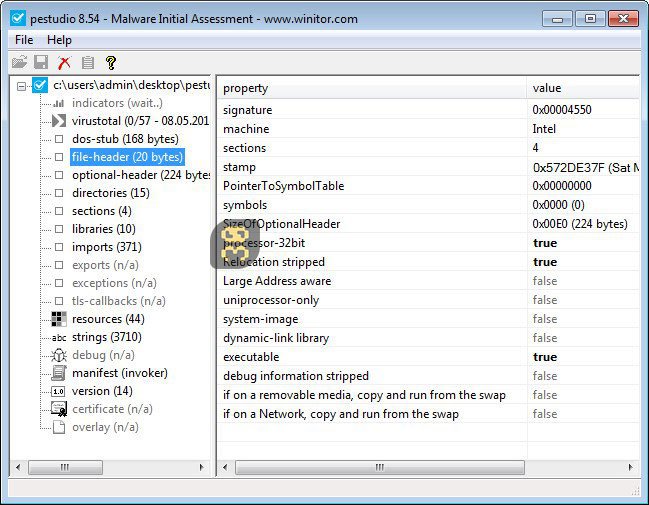Check the optional-header checkbox
Viewport: 649px width, 505px height.
click(59, 175)
